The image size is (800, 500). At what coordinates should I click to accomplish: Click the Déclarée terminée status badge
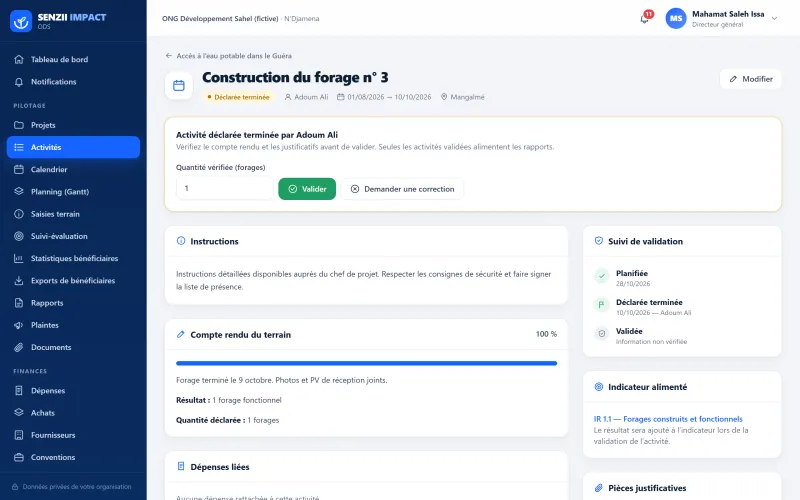coord(238,97)
